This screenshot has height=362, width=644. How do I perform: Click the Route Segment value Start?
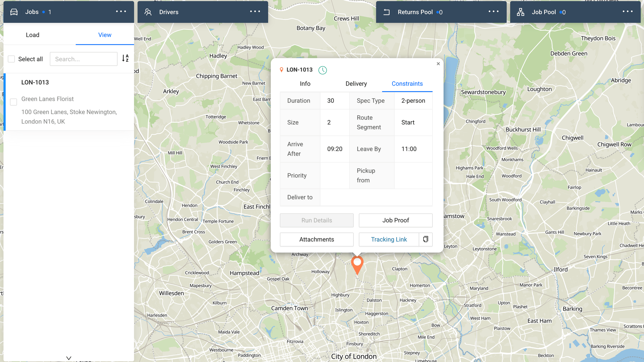pyautogui.click(x=408, y=122)
